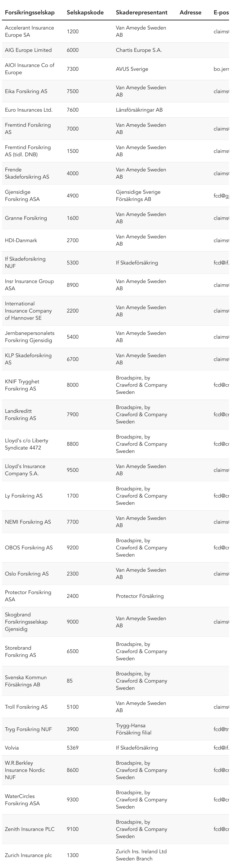Click the Lloyd's c/o Liberty Syndicate 4472 cell
Viewport: 231px width, 868px height.
[26, 444]
